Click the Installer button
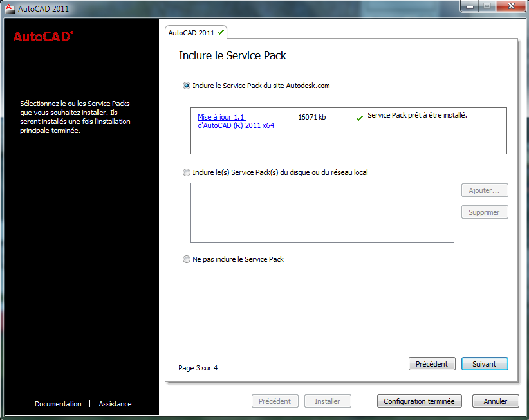This screenshot has height=420, width=529. pos(328,401)
